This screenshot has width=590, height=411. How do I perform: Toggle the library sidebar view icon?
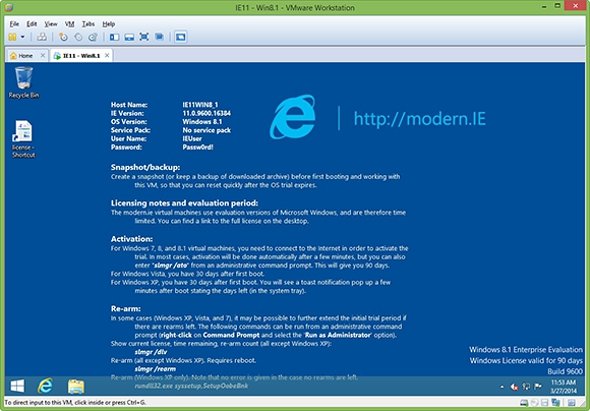(x=114, y=37)
